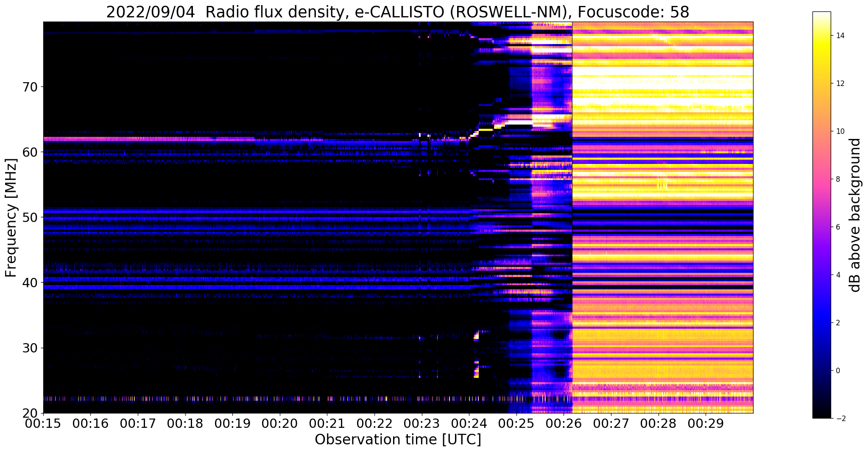Click the 00:19 time tick label
Screen dimensions: 868x452
tap(232, 424)
